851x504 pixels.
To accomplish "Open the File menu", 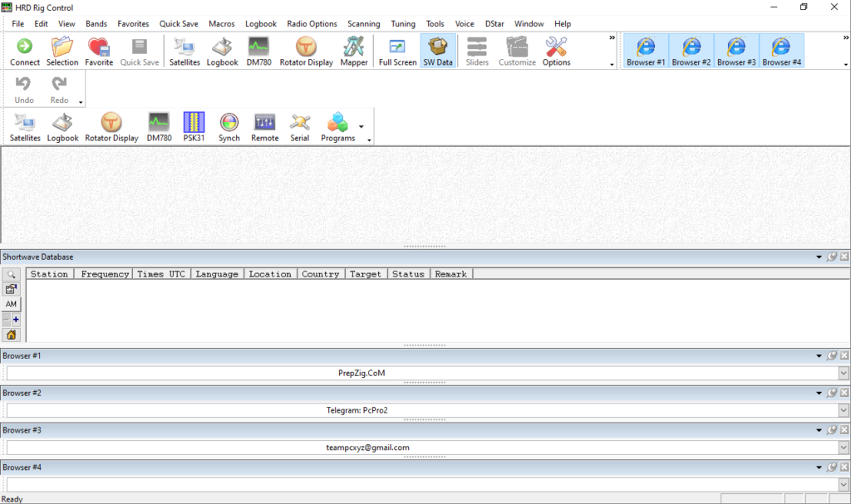I will [x=18, y=24].
